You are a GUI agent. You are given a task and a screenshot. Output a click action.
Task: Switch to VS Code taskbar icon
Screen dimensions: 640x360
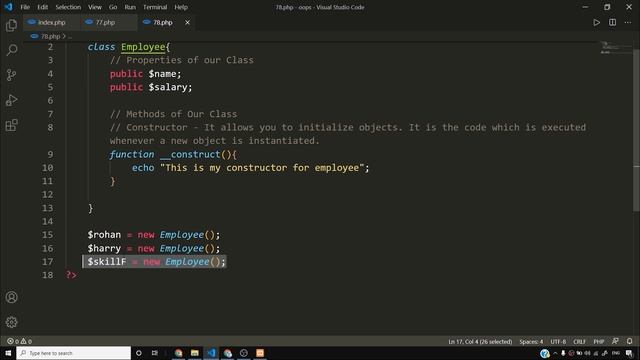tap(211, 353)
